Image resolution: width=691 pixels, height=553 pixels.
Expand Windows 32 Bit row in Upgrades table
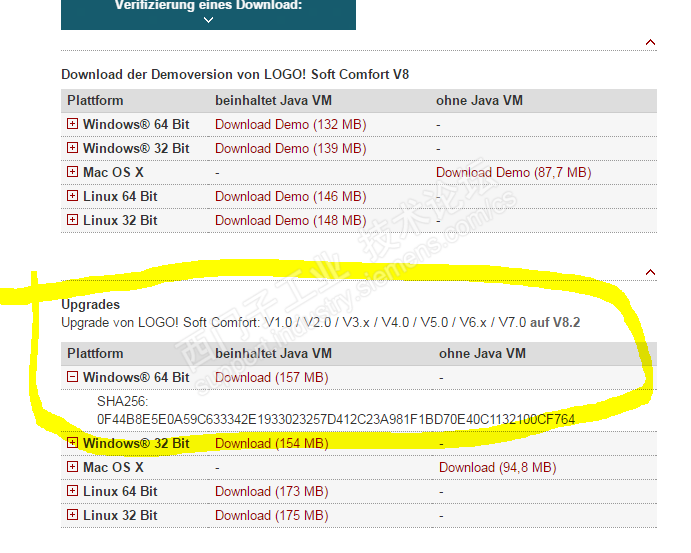click(x=72, y=443)
